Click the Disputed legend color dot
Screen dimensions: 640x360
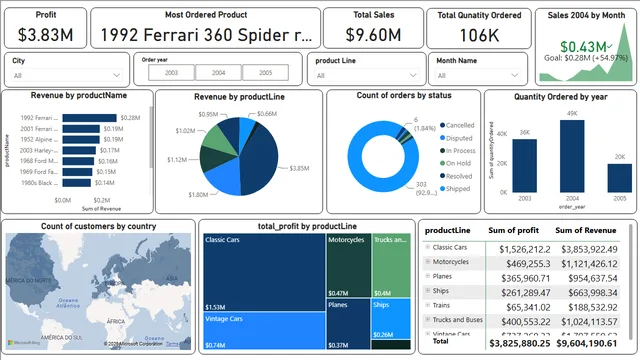click(442, 138)
